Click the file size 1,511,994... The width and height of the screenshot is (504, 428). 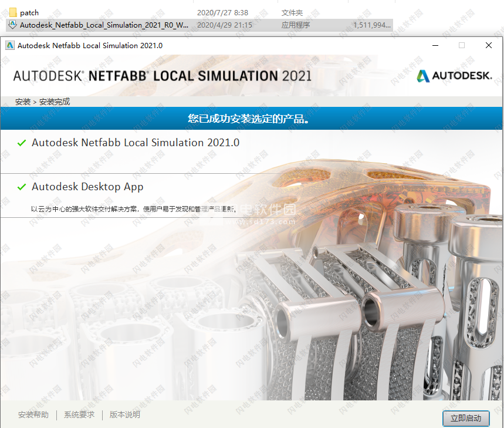(x=372, y=25)
